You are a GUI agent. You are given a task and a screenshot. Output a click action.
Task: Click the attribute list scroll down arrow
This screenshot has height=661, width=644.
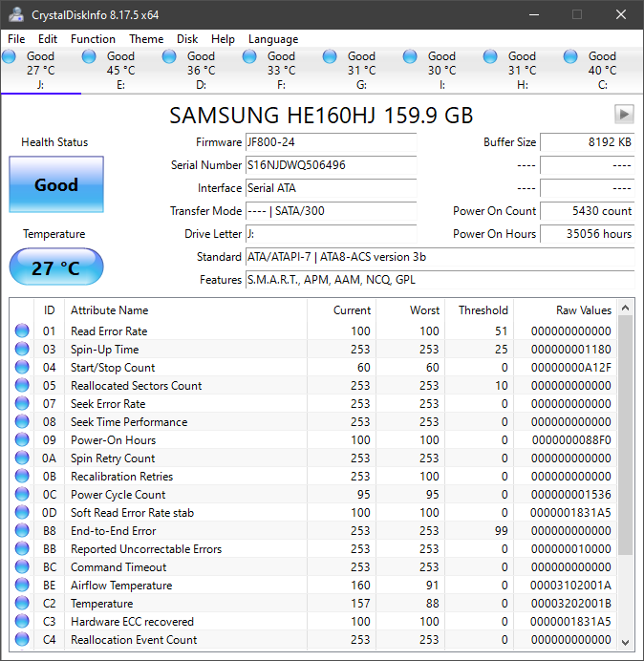pos(626,642)
